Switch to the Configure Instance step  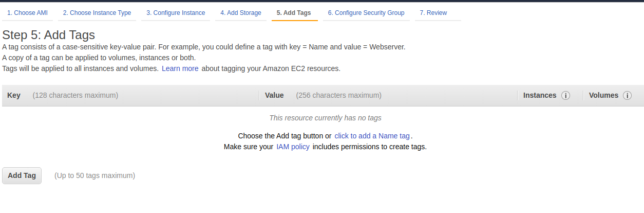pos(176,13)
